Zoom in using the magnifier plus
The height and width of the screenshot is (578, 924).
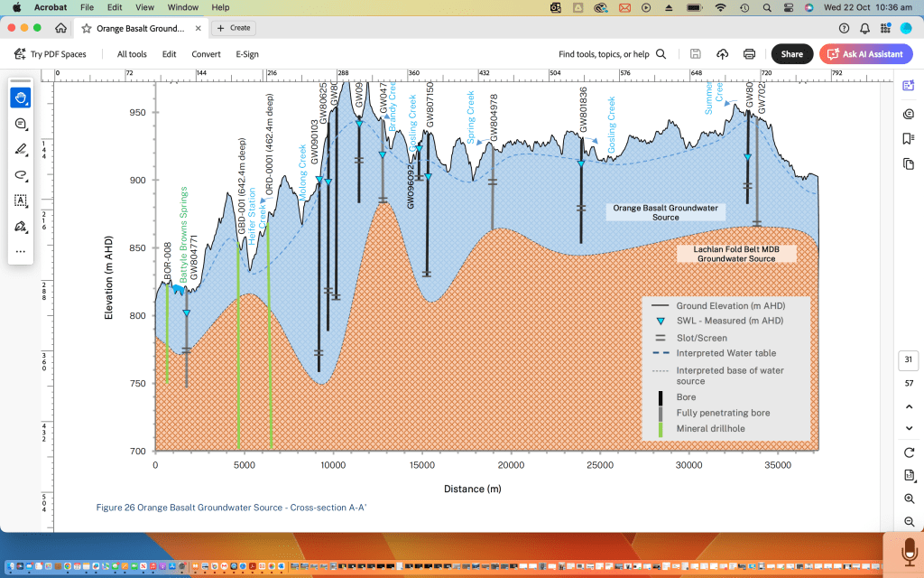pyautogui.click(x=908, y=499)
